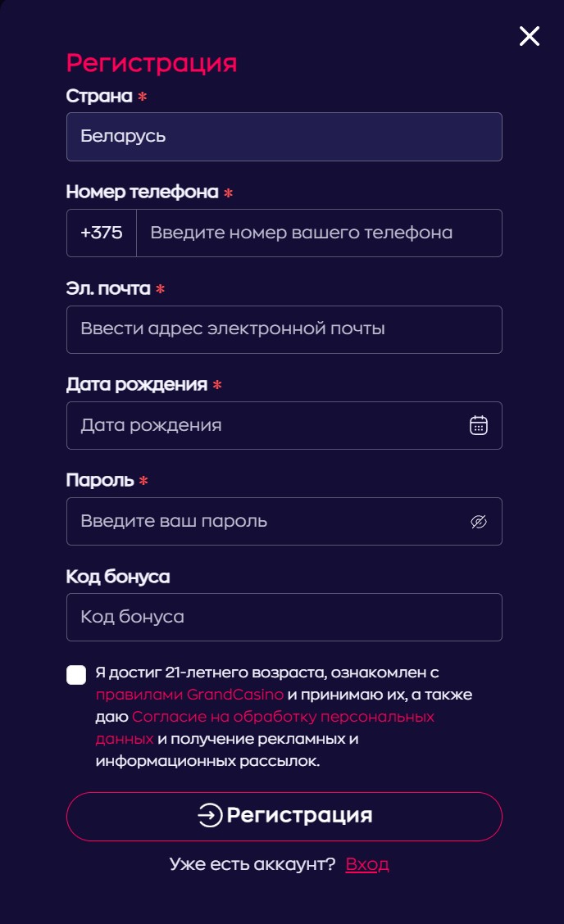The height and width of the screenshot is (924, 564).
Task: Click the Эл. почта label
Action: click(108, 288)
